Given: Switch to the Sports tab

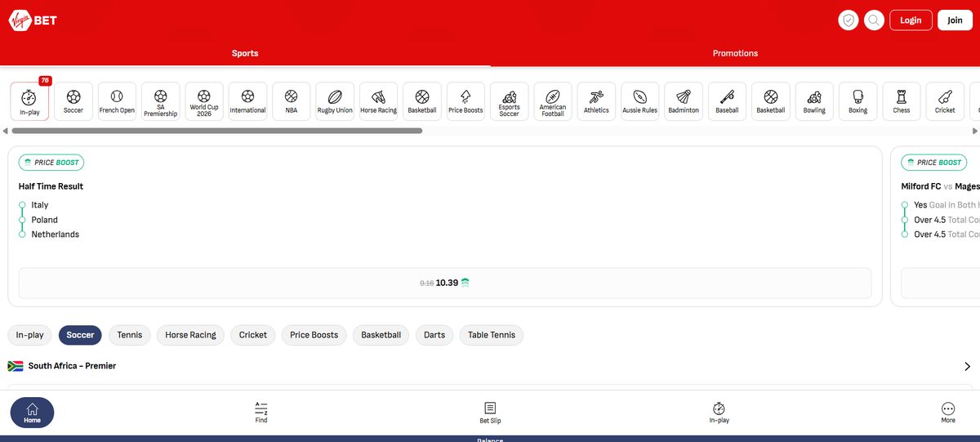Looking at the screenshot, I should pyautogui.click(x=245, y=53).
